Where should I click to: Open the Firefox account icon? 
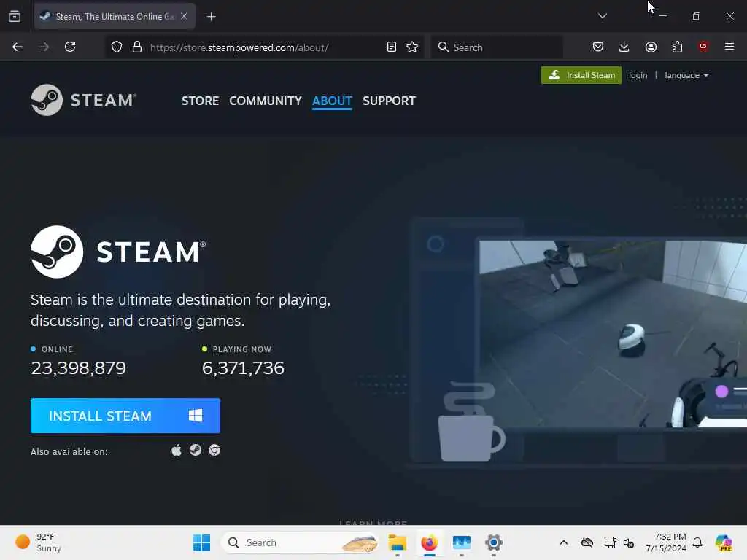651,47
